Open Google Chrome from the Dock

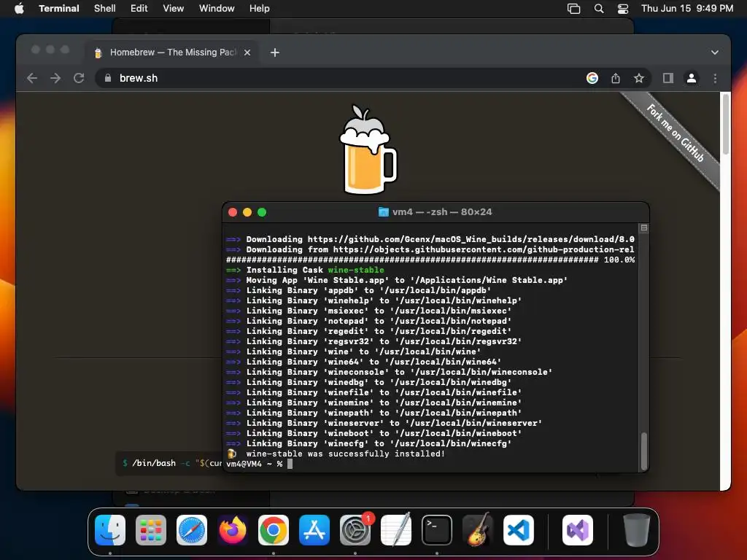tap(274, 530)
